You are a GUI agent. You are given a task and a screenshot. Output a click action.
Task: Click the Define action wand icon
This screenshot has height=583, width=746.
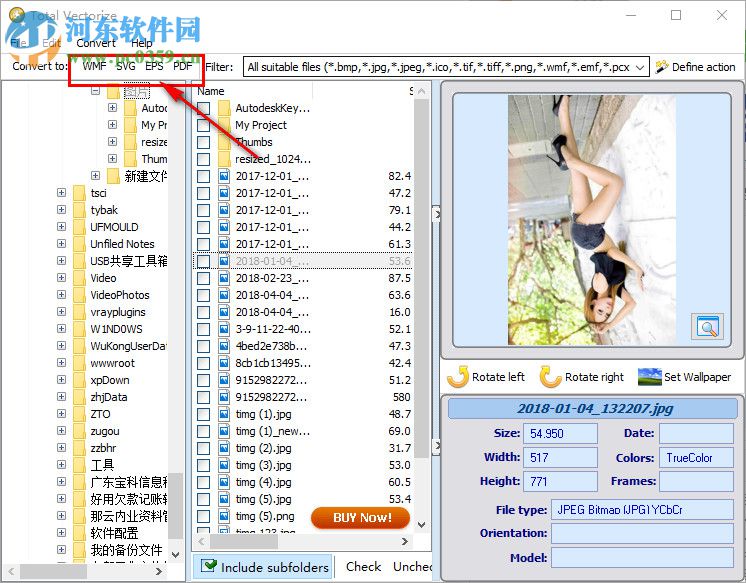point(661,67)
